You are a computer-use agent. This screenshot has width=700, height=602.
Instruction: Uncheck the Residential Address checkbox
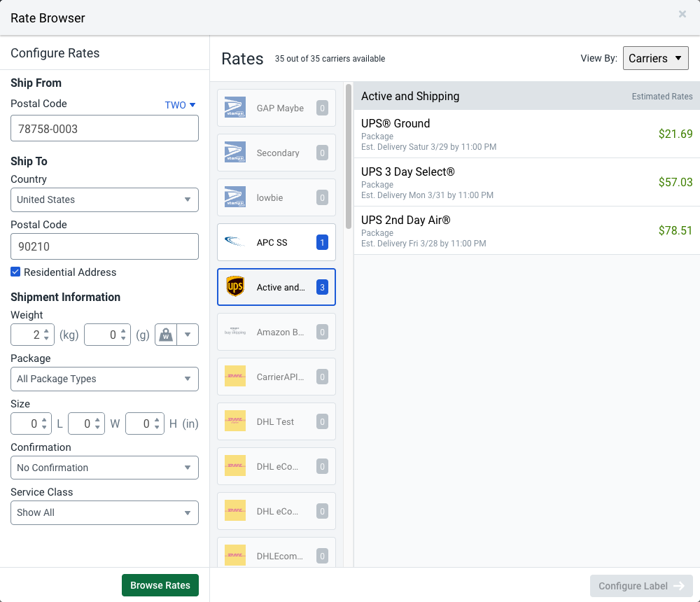(15, 272)
